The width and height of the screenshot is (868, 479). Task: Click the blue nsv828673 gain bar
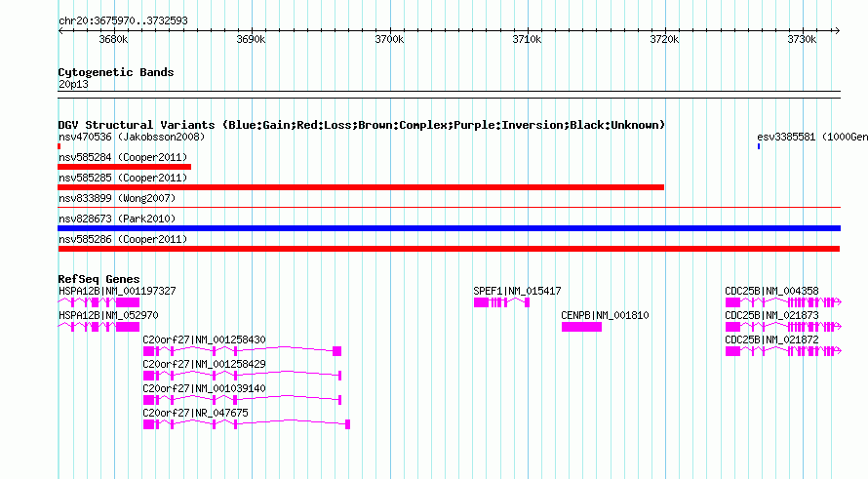(x=449, y=228)
